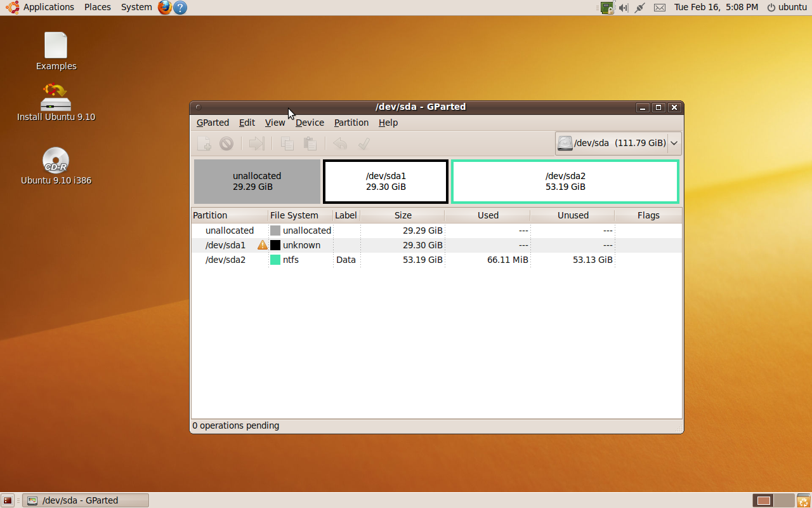Click the Partition column header

(229, 215)
